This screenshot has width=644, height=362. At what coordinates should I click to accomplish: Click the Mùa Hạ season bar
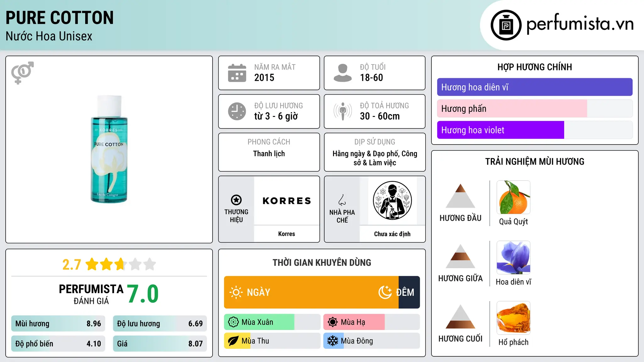[372, 322]
